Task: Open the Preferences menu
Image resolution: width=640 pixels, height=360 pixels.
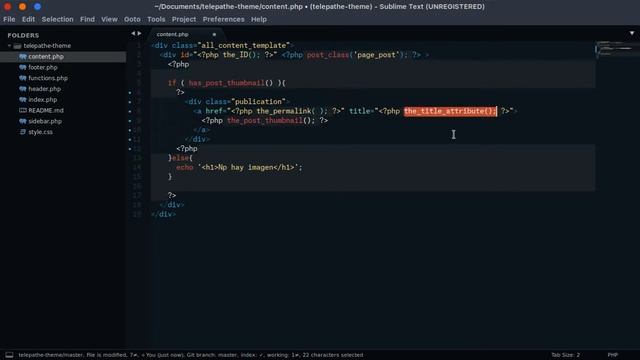Action: coord(224,19)
